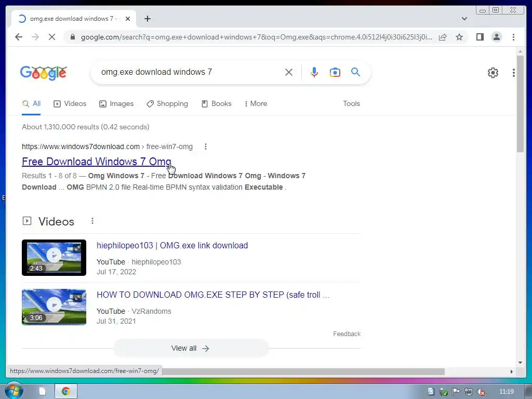Click into the Google search field
The height and width of the screenshot is (399, 532).
[190, 72]
